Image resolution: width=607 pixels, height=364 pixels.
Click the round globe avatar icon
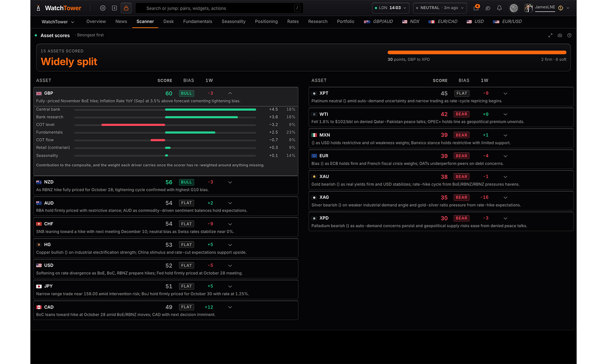[x=514, y=8]
